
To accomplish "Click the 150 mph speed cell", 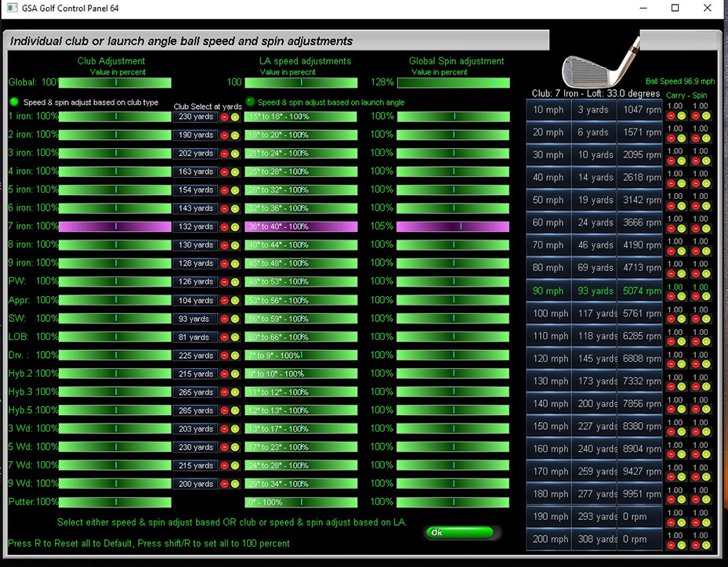I will tap(549, 427).
